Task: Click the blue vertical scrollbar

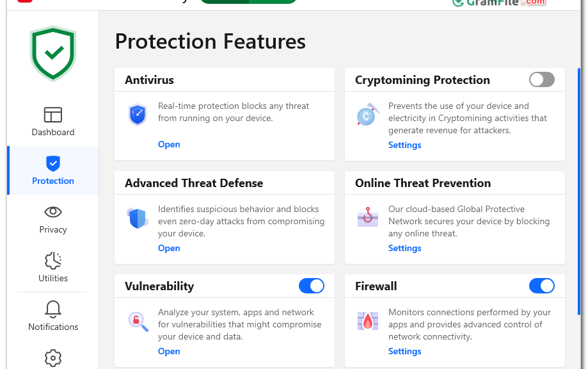Action: coord(578,192)
